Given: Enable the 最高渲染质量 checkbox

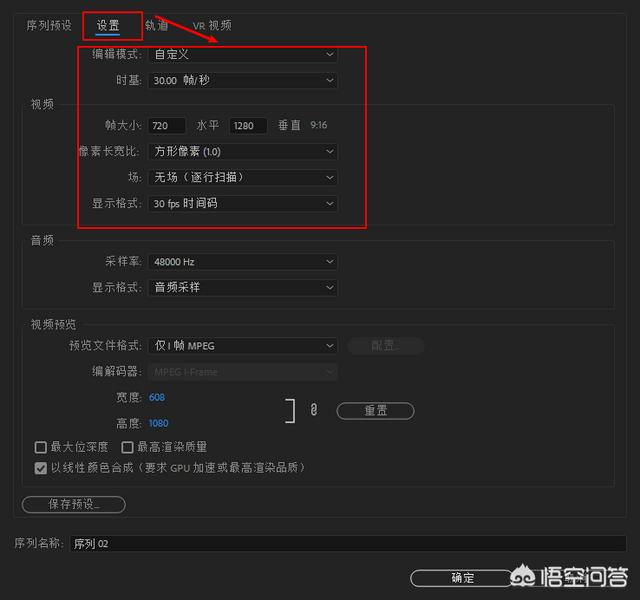Looking at the screenshot, I should point(127,447).
